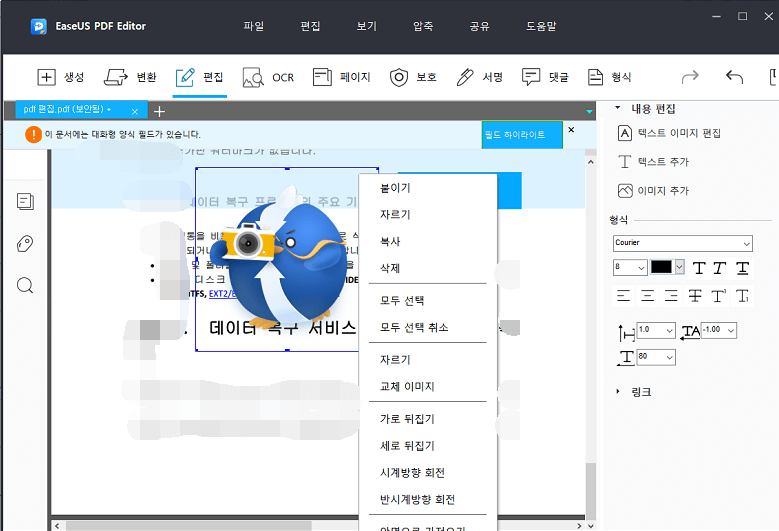The width and height of the screenshot is (779, 531).
Task: Open the attachments sidebar icon
Action: [x=25, y=243]
